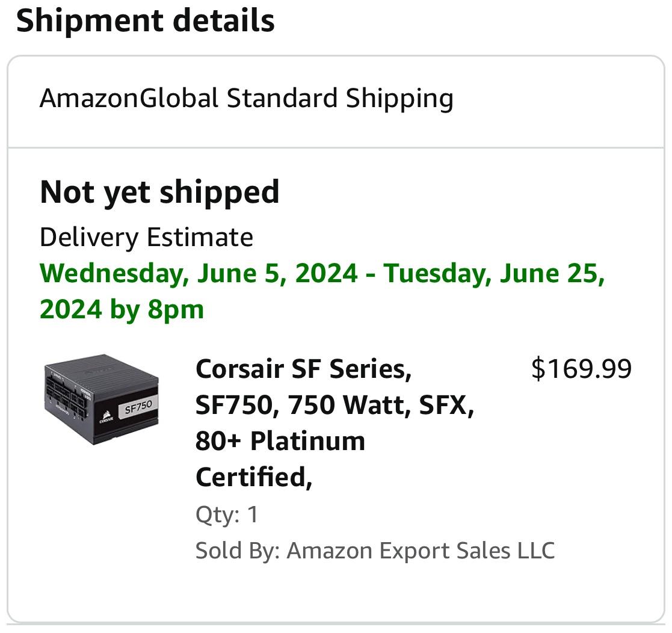Click the SF750 label on the product image

[138, 407]
